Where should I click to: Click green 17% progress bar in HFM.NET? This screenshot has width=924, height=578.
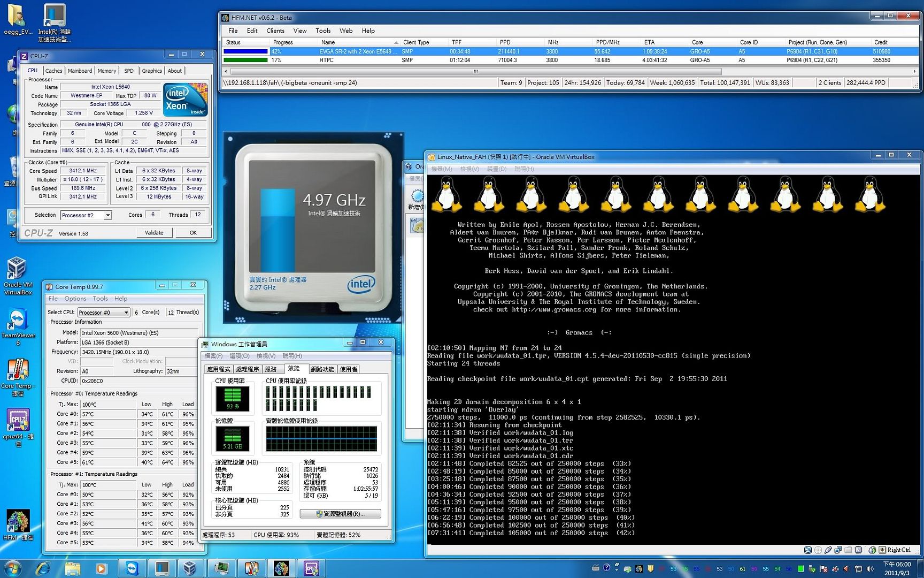tap(245, 60)
